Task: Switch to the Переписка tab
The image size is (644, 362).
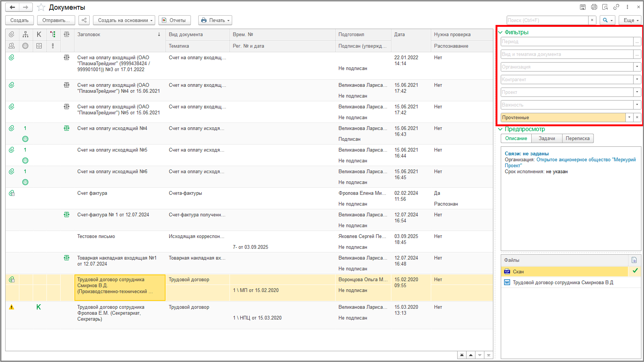Action: [x=578, y=139]
